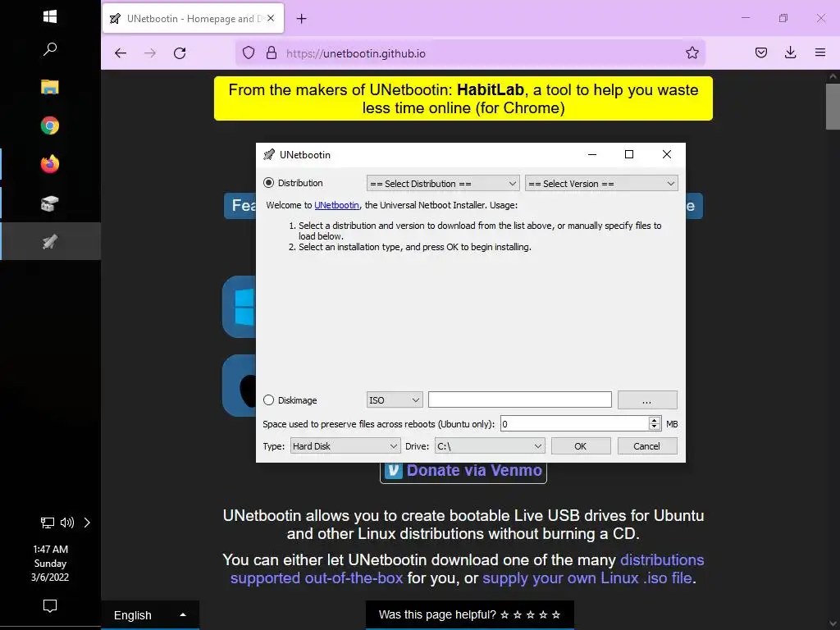Open the Type Hard Disk dropdown
Viewport: 840px width, 630px height.
click(x=345, y=445)
